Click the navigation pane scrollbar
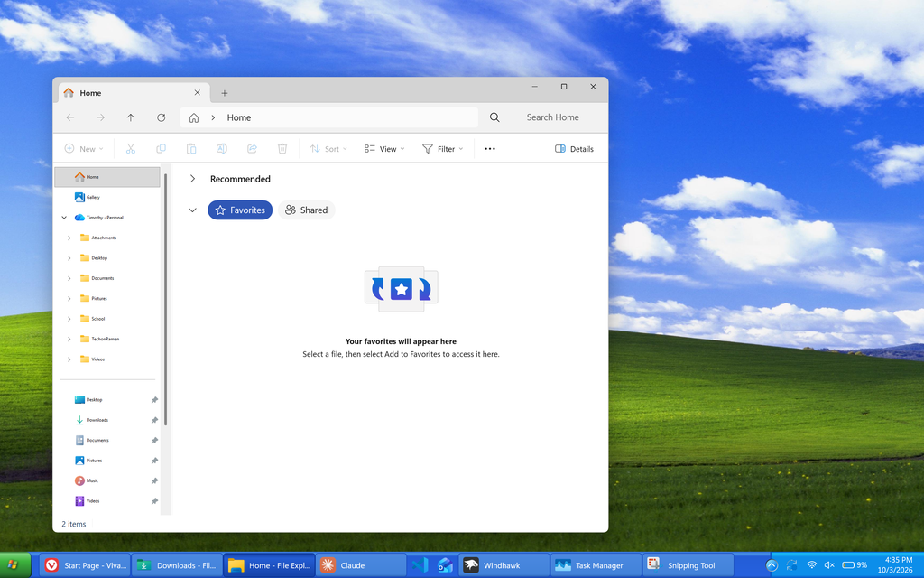924x578 pixels. point(166,300)
